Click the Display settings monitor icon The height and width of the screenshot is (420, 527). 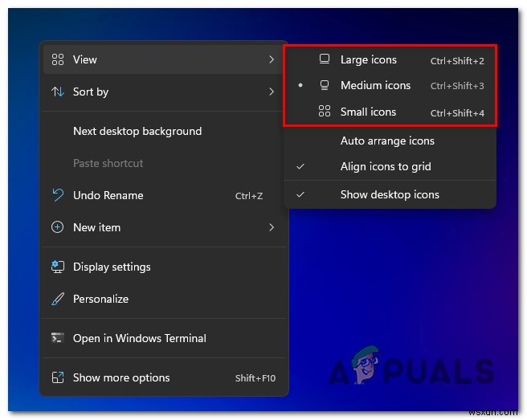(x=58, y=267)
